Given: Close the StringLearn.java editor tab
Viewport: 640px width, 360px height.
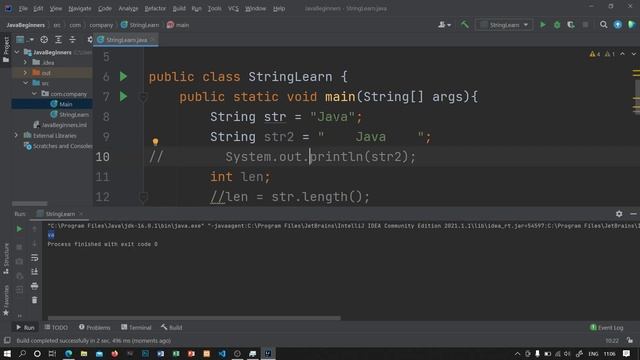Looking at the screenshot, I should pyautogui.click(x=153, y=40).
